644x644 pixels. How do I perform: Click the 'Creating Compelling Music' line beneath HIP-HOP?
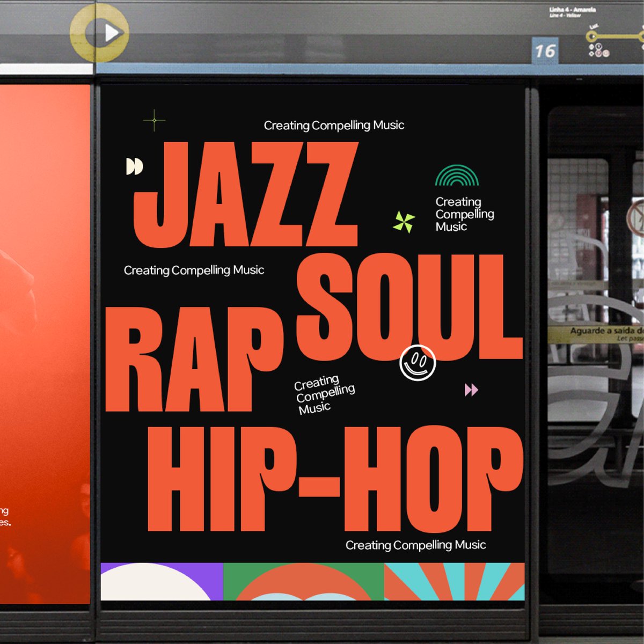click(415, 545)
